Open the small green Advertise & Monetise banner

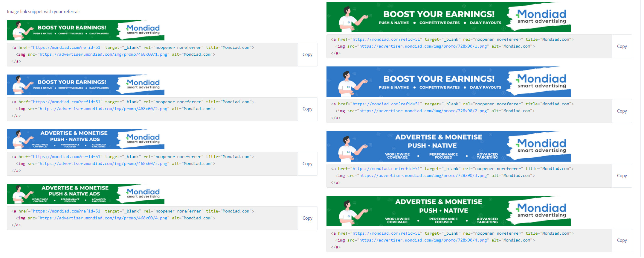[x=86, y=194]
